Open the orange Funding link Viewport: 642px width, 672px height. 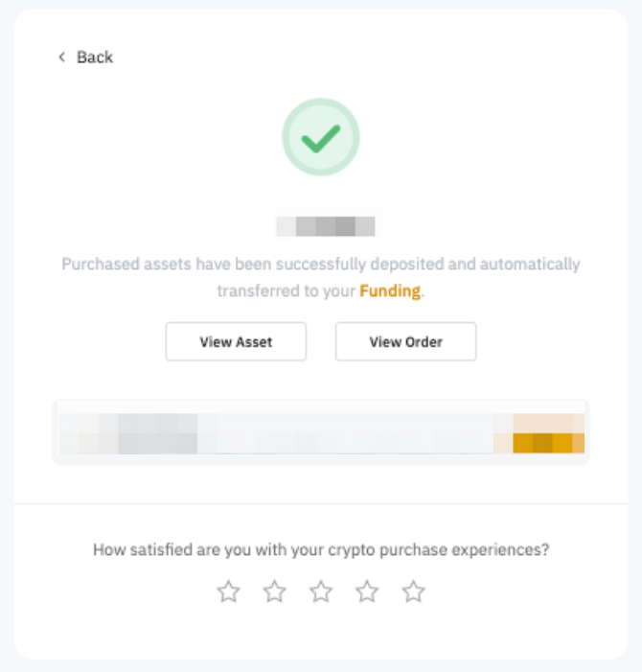(x=390, y=290)
